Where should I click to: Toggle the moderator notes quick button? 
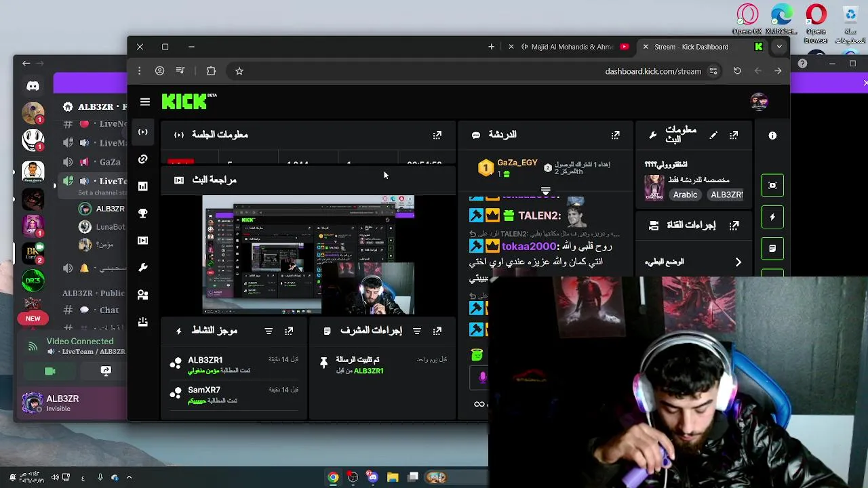[772, 249]
